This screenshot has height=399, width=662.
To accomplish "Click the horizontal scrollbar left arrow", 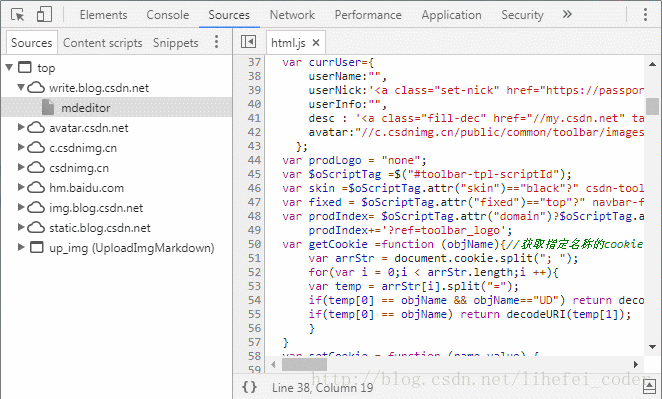I will (x=273, y=364).
